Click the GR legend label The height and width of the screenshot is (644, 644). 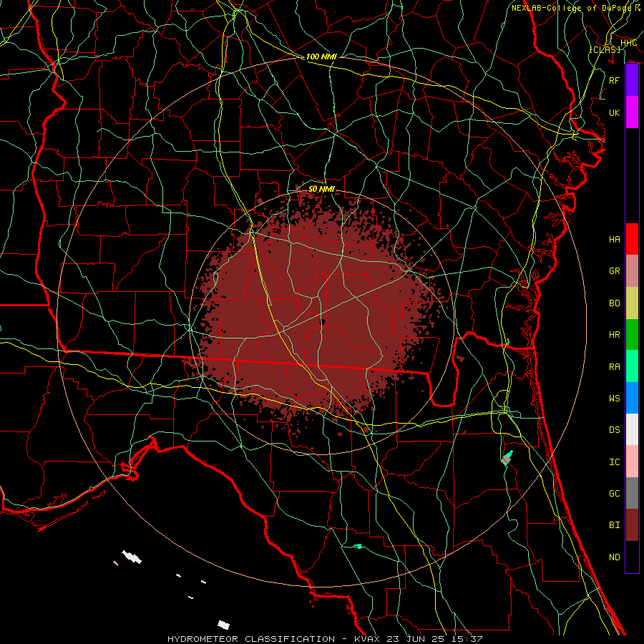(615, 271)
